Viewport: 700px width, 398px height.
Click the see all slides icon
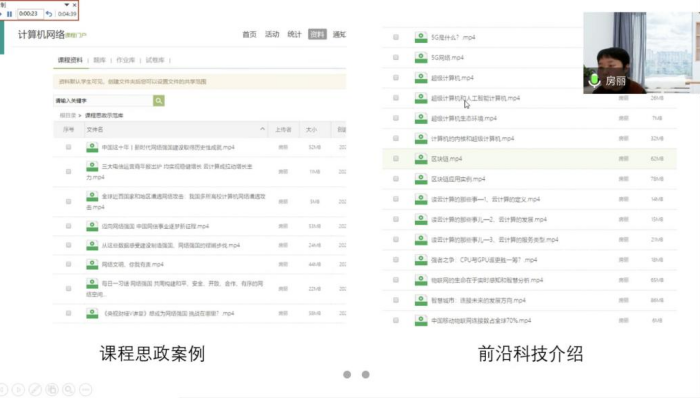(52, 390)
